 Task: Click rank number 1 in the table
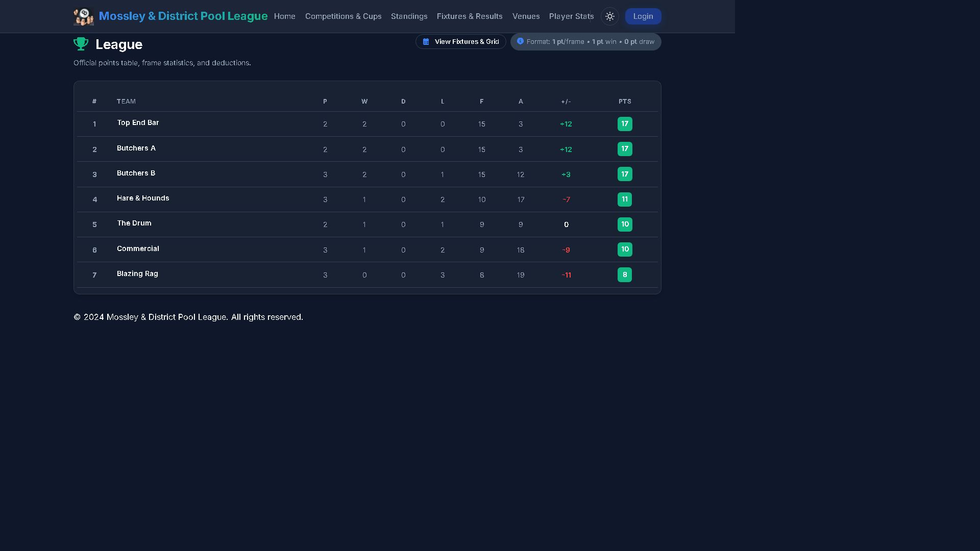94,124
